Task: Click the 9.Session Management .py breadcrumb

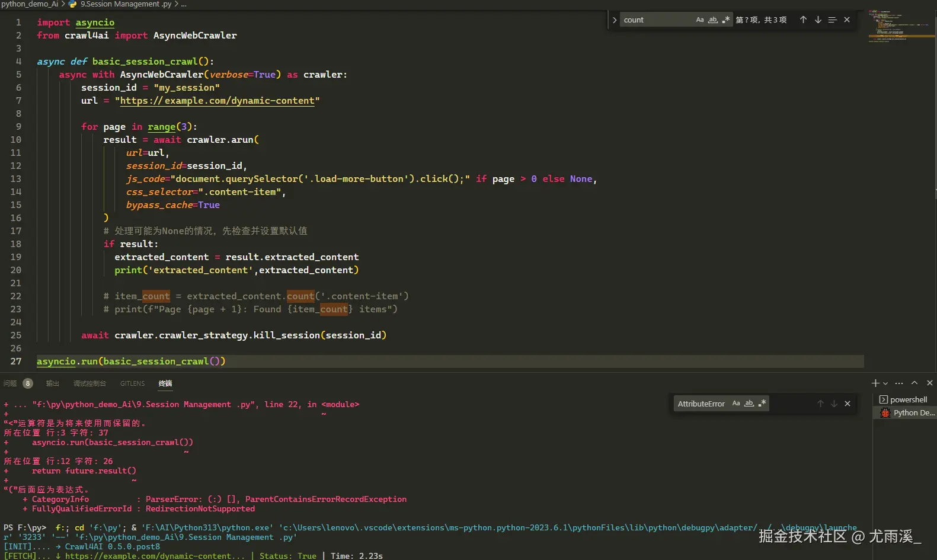Action: click(126, 4)
